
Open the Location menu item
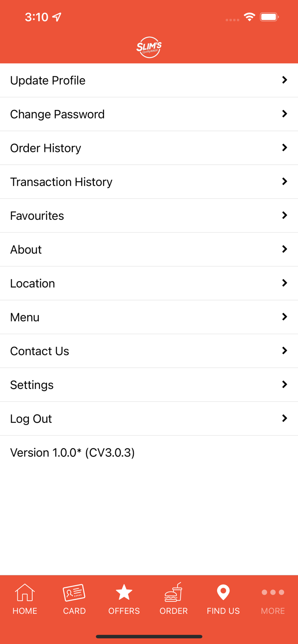tap(33, 284)
